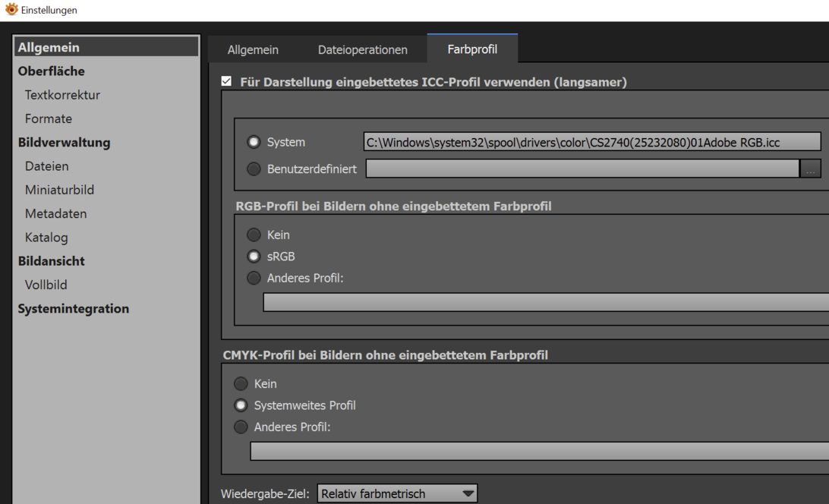Select Vollbild under Bildansicht
This screenshot has width=829, height=504.
(46, 285)
